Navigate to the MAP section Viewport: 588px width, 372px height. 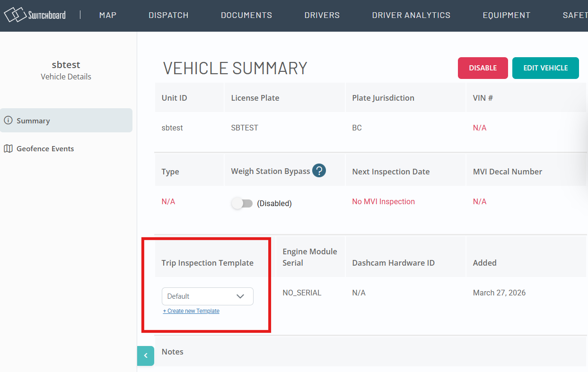(x=107, y=15)
